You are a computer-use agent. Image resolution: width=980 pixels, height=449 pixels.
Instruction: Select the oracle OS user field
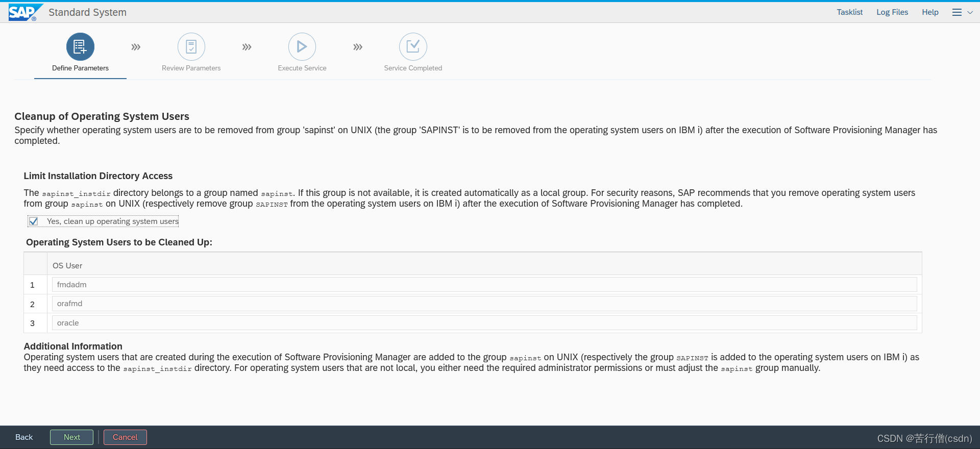coord(484,323)
